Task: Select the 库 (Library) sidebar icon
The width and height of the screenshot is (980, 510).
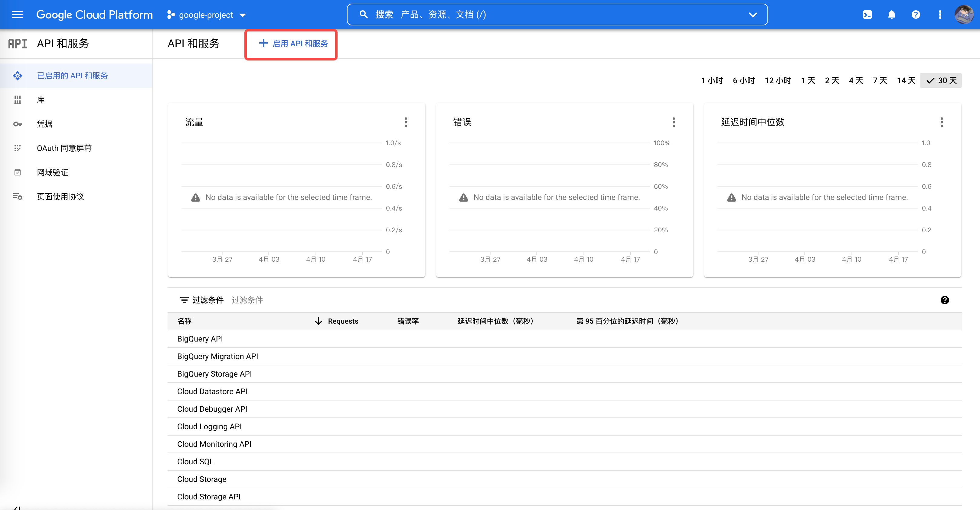Action: (18, 99)
